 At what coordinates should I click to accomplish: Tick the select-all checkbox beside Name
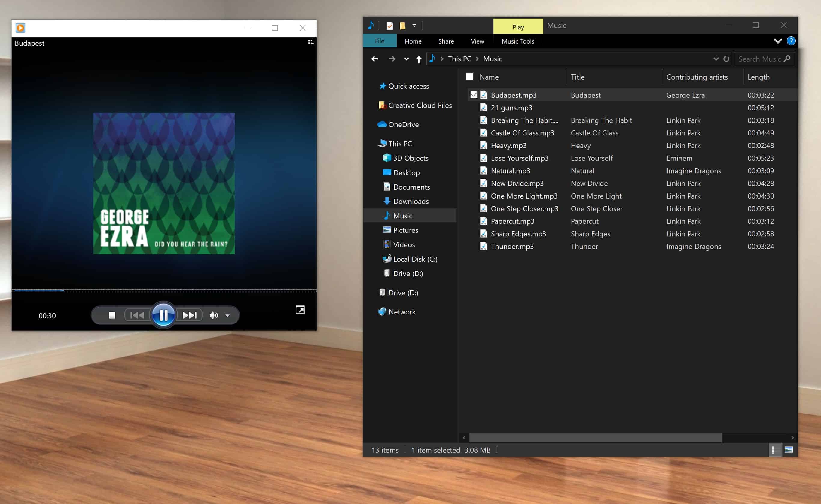pos(469,77)
